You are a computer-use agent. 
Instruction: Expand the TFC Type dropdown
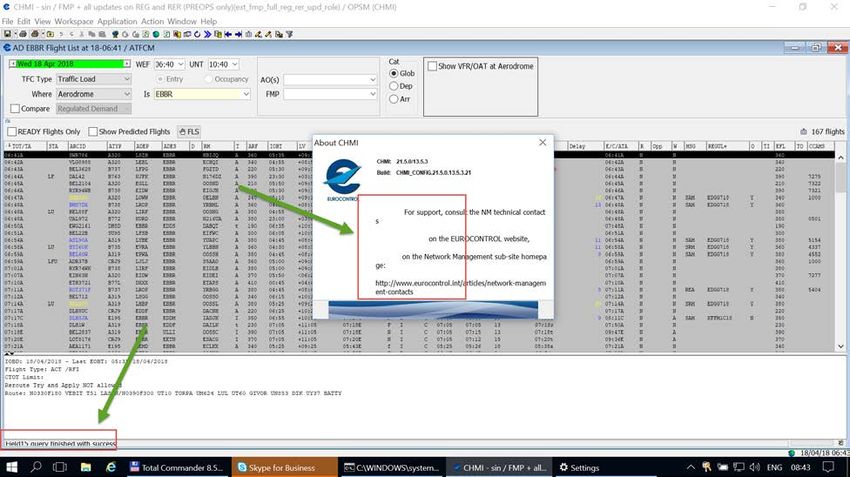click(127, 79)
